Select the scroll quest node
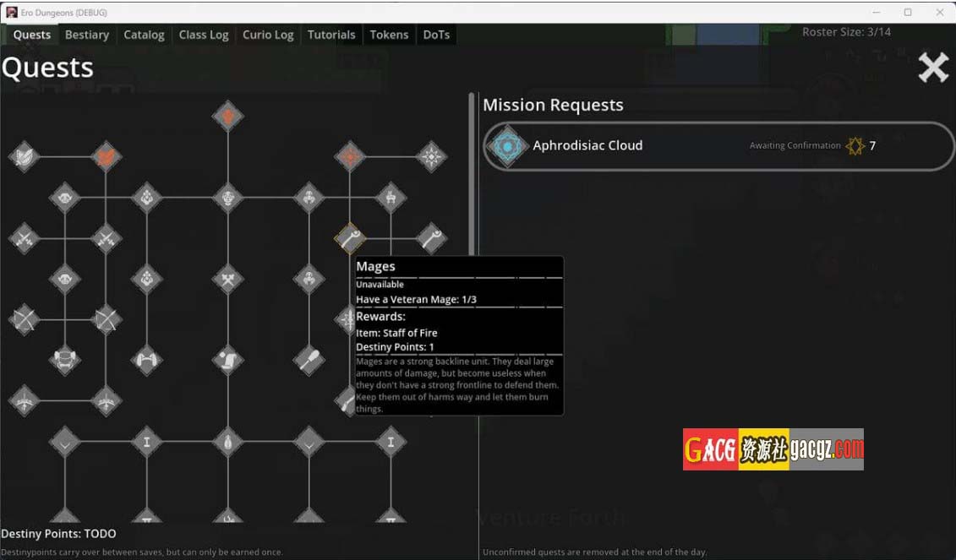The width and height of the screenshot is (956, 560). 227,361
